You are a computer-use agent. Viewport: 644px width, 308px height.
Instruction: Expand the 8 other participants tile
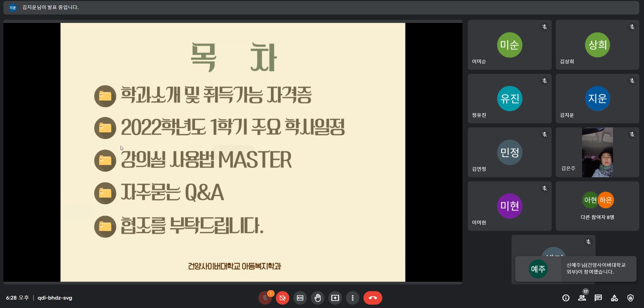pos(597,206)
